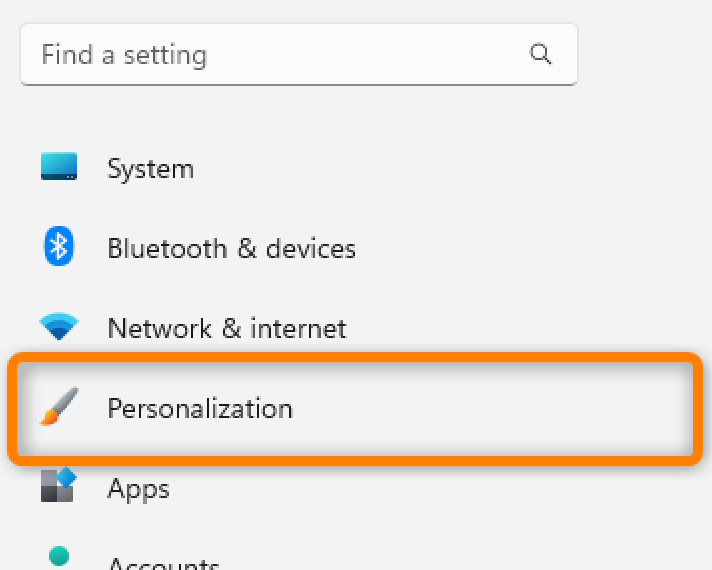Focus the Find a setting search field

(x=280, y=54)
